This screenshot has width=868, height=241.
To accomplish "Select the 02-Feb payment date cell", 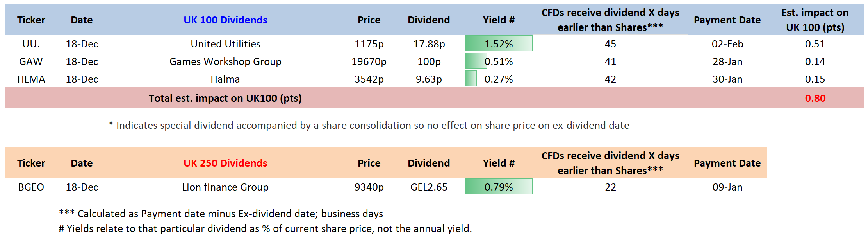I will pos(727,44).
